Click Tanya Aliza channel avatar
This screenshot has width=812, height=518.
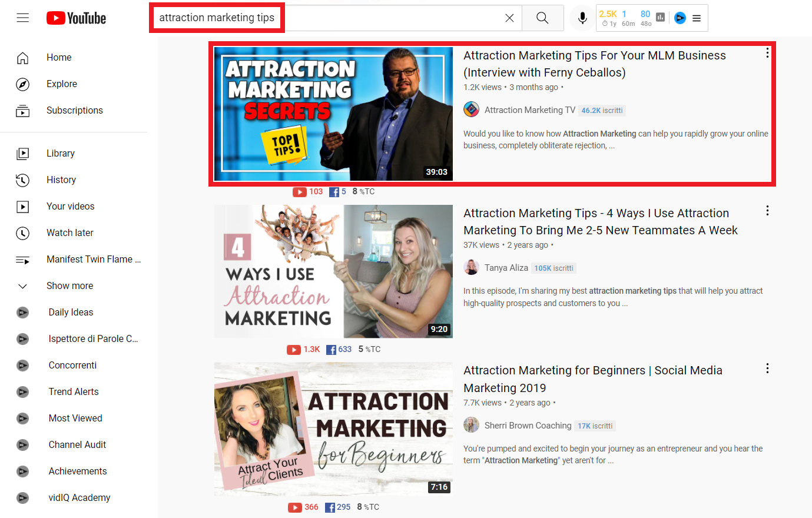(x=471, y=267)
